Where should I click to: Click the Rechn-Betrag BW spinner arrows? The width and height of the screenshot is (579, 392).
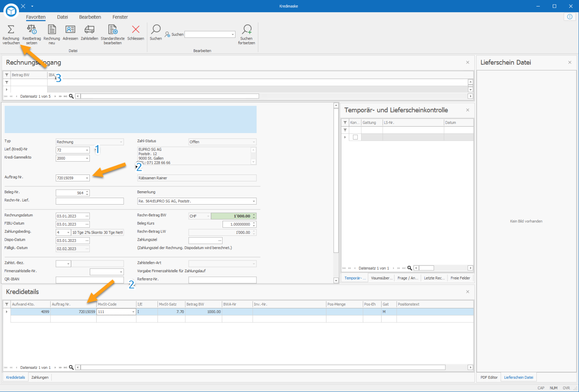click(254, 216)
